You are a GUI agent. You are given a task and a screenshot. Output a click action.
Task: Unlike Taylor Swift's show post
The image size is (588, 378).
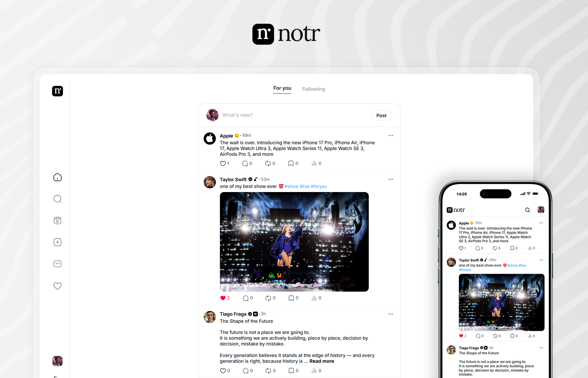(223, 298)
